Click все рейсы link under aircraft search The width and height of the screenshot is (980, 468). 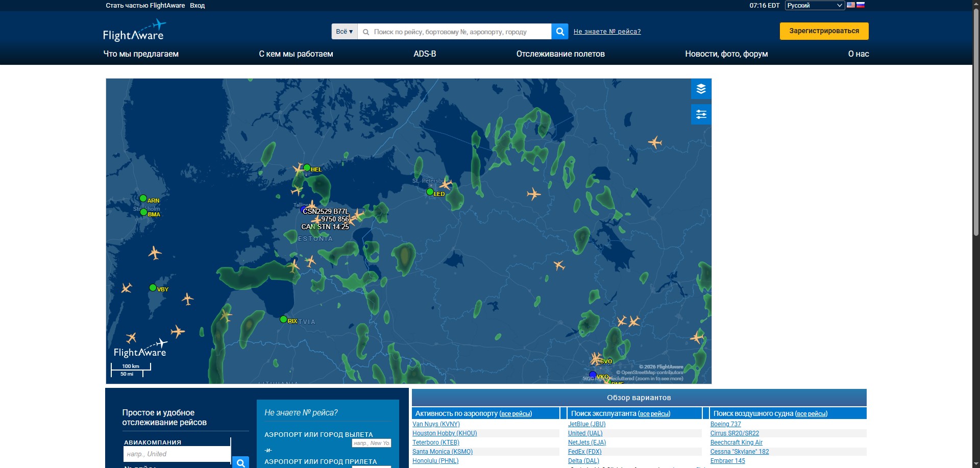coord(811,414)
